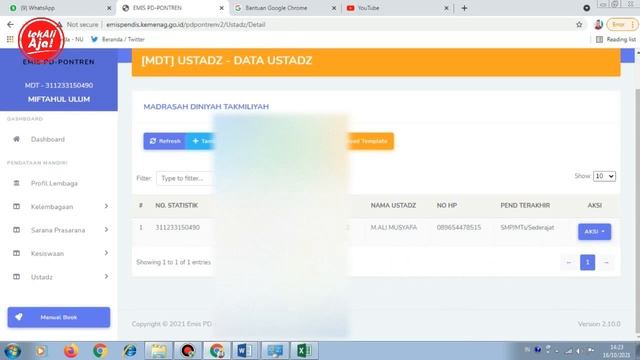Go to previous page arrow in pagination
The image size is (640, 360).
click(569, 262)
